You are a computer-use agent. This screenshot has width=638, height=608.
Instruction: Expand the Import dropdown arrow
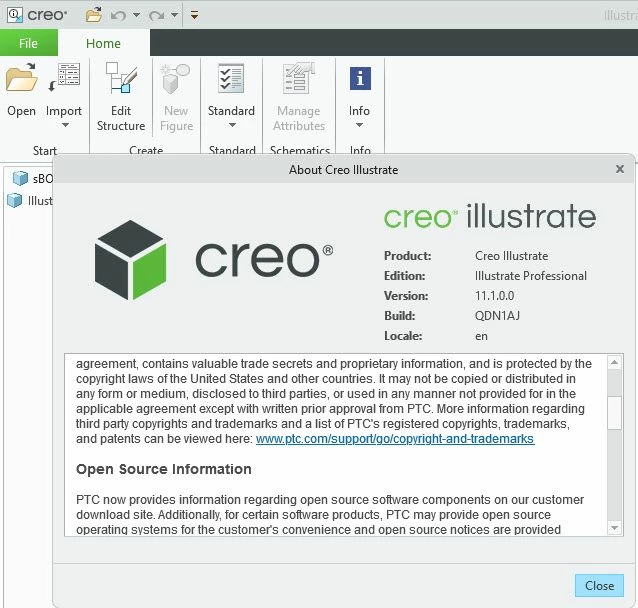coord(65,125)
